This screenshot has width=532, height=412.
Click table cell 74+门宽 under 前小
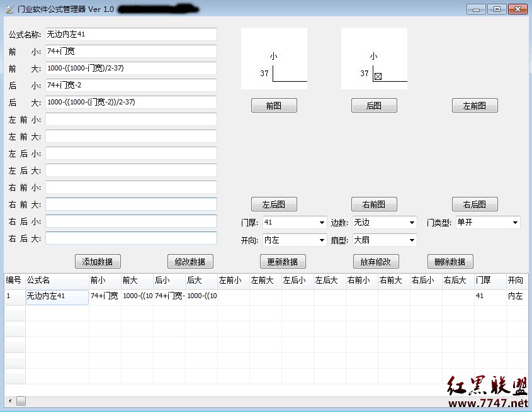tap(105, 297)
